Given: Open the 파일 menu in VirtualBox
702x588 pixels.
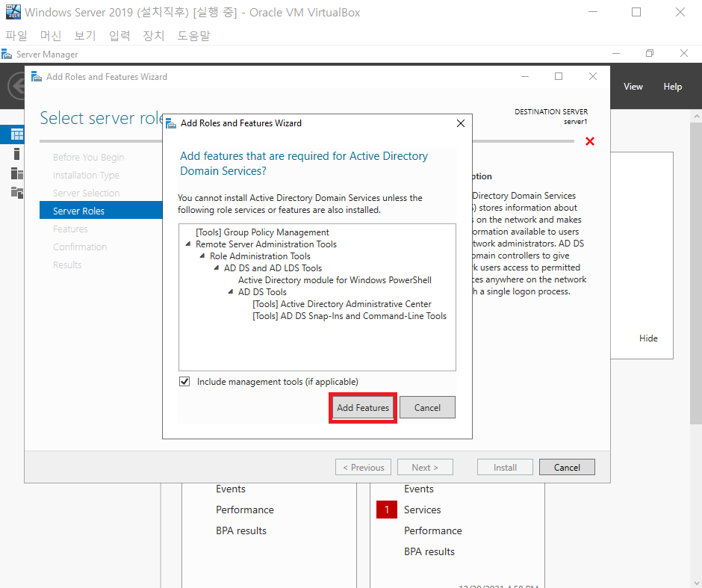Looking at the screenshot, I should pos(16,35).
